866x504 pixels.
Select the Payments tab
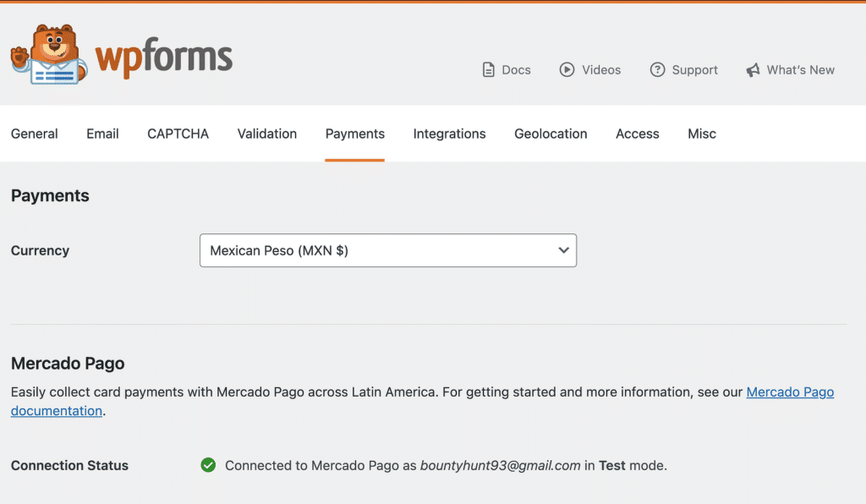point(355,134)
